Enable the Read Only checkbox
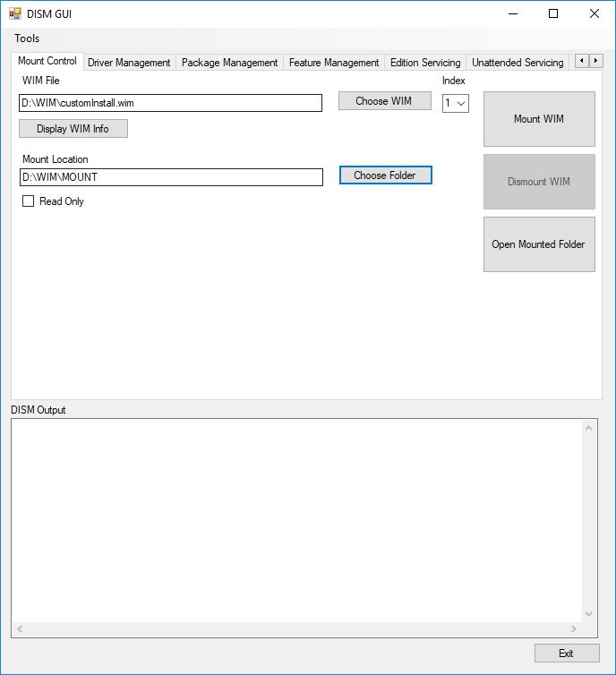 click(28, 201)
